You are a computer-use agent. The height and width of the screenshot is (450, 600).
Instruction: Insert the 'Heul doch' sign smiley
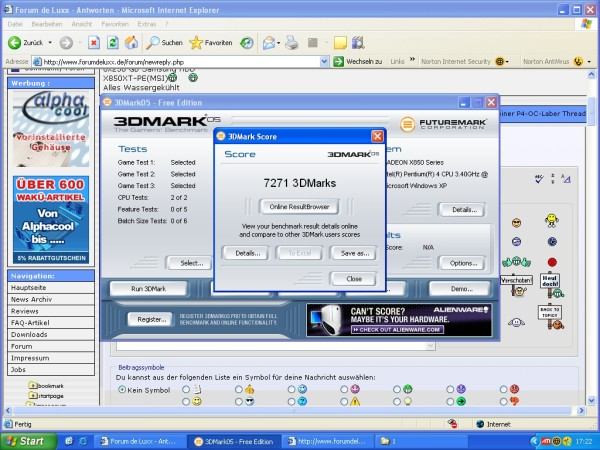click(x=551, y=286)
